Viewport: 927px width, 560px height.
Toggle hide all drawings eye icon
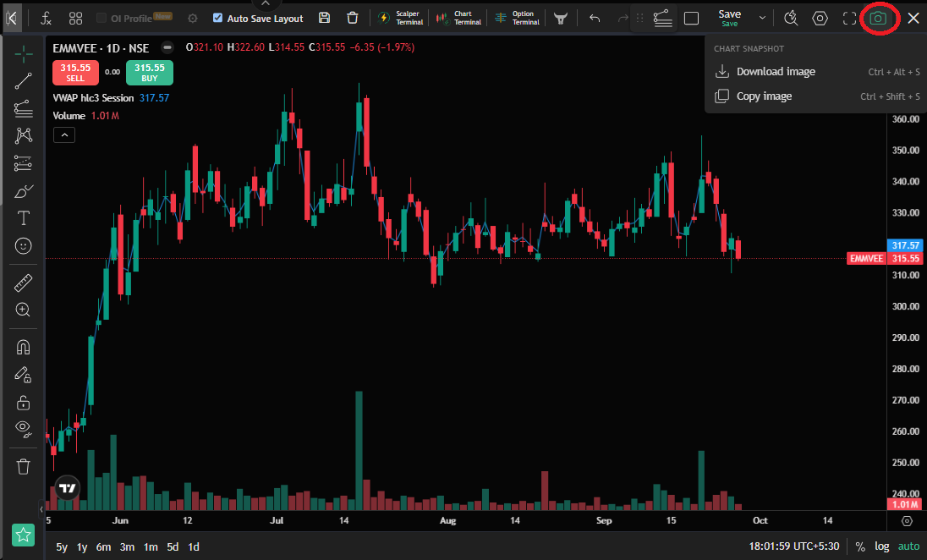23,430
